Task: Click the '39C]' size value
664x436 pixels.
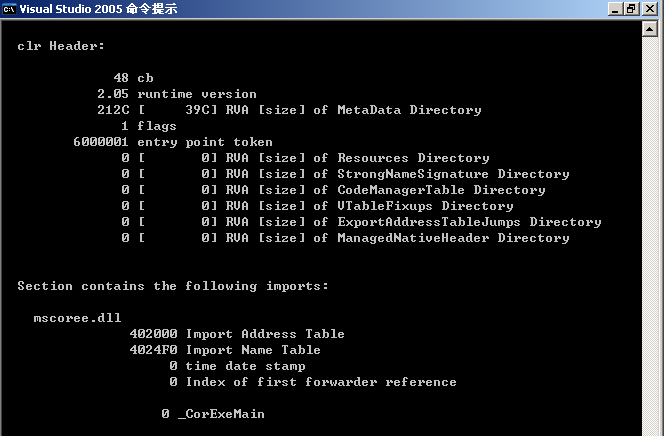Action: (202, 110)
